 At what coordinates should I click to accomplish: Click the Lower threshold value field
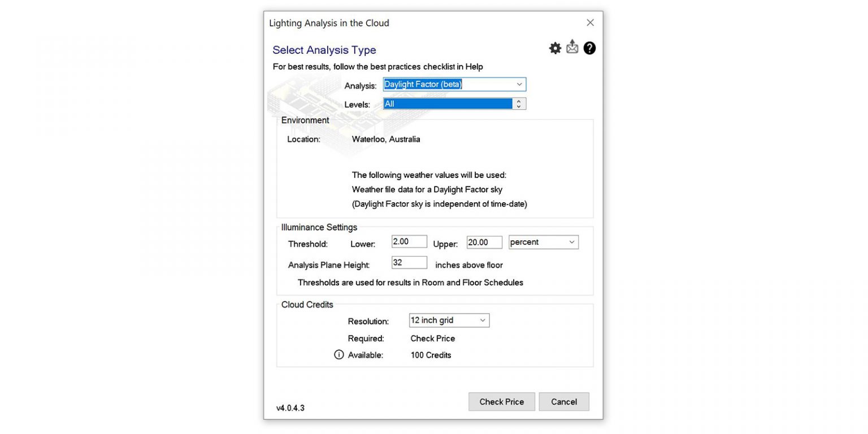tap(409, 241)
